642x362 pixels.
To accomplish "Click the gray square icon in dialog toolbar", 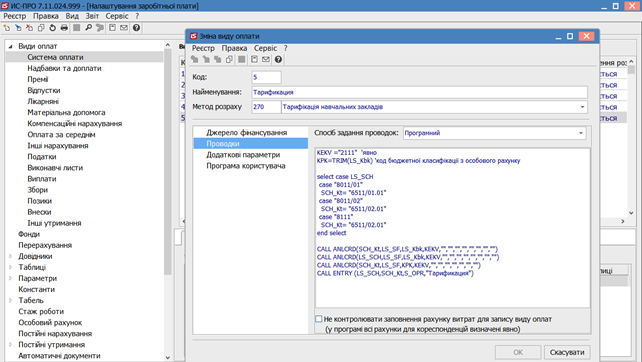I will [x=242, y=60].
